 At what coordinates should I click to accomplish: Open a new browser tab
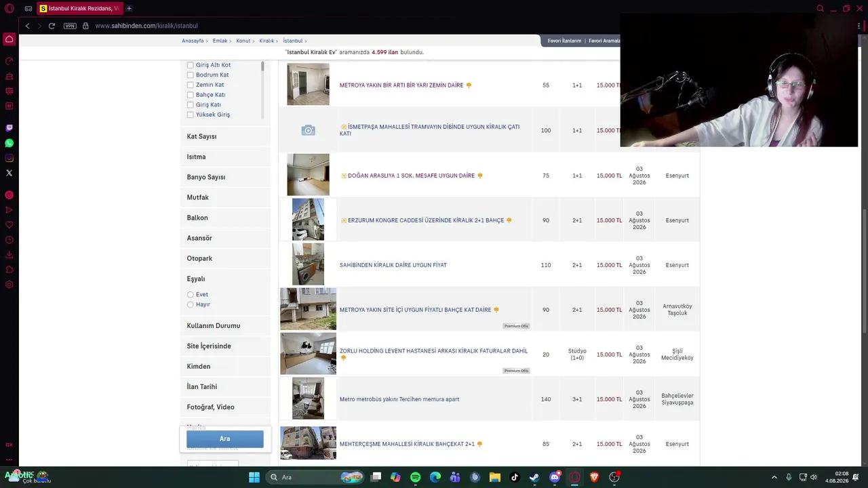click(x=129, y=8)
